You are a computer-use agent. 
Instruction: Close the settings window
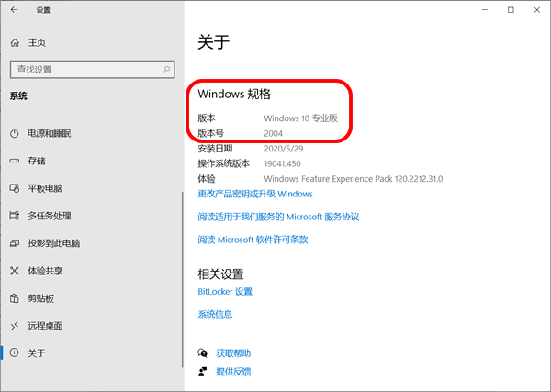point(537,10)
